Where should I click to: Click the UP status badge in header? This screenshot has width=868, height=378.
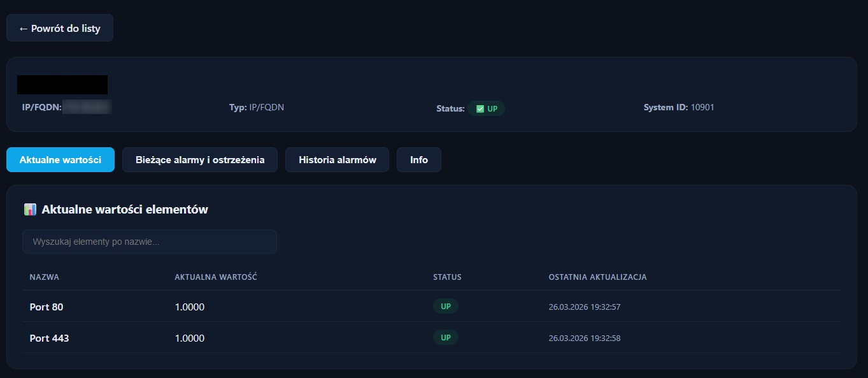(486, 108)
